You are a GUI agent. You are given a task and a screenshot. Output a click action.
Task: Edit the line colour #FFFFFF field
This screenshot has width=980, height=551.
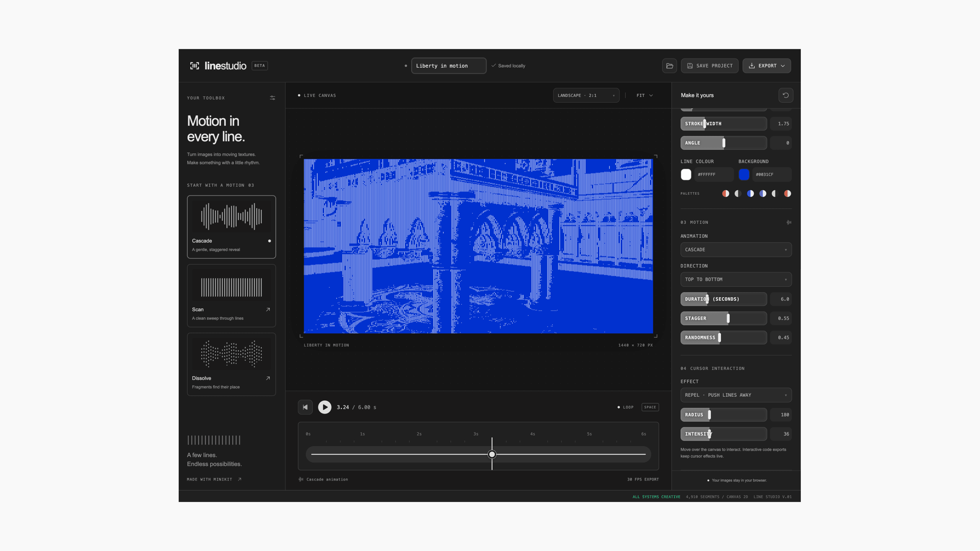click(714, 174)
